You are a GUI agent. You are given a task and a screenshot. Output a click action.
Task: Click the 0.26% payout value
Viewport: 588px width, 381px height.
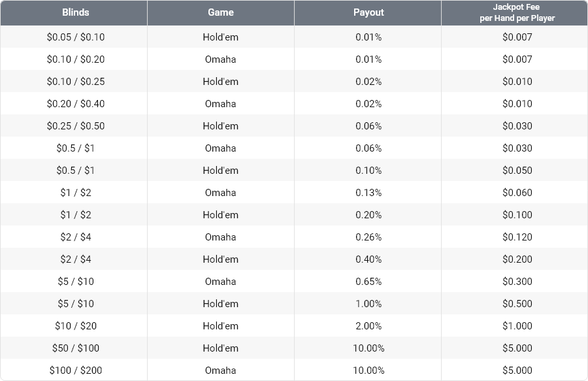tap(368, 237)
